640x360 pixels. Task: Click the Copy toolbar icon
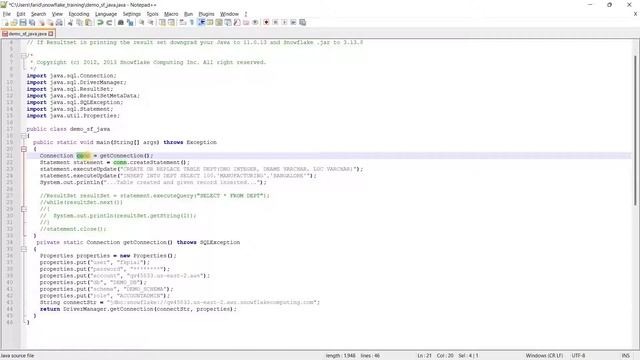[79, 22]
